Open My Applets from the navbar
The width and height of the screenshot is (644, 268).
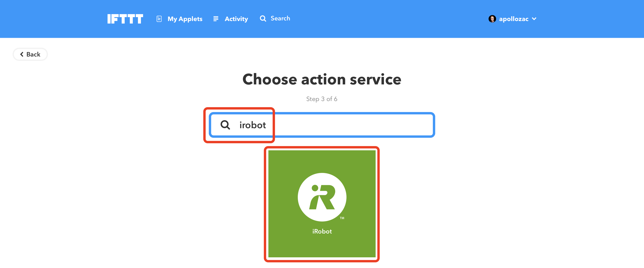click(185, 19)
